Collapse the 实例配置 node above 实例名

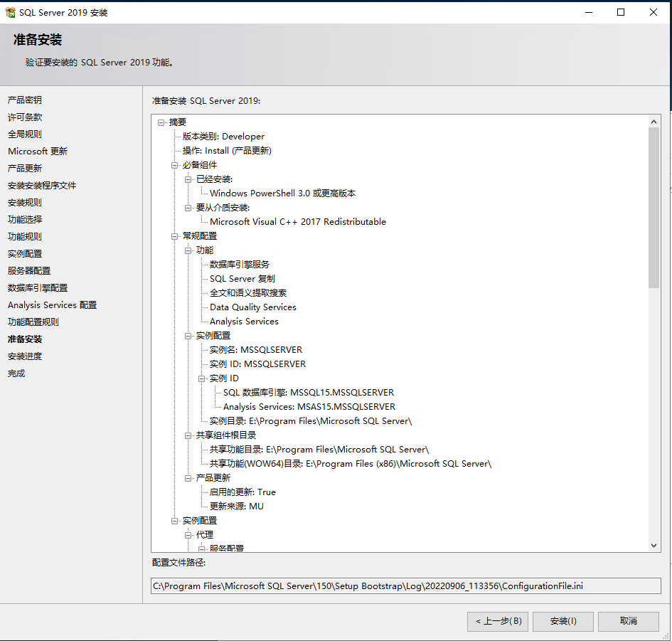[188, 336]
